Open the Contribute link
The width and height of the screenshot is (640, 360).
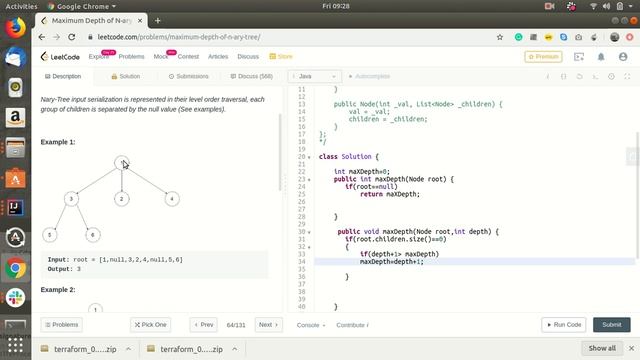click(352, 325)
